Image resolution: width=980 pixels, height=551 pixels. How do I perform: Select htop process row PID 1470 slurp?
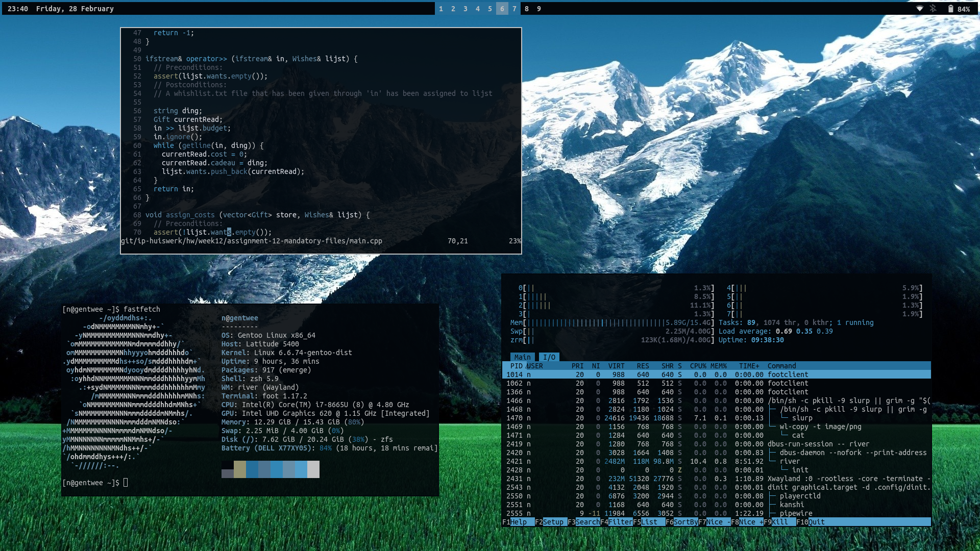[717, 418]
